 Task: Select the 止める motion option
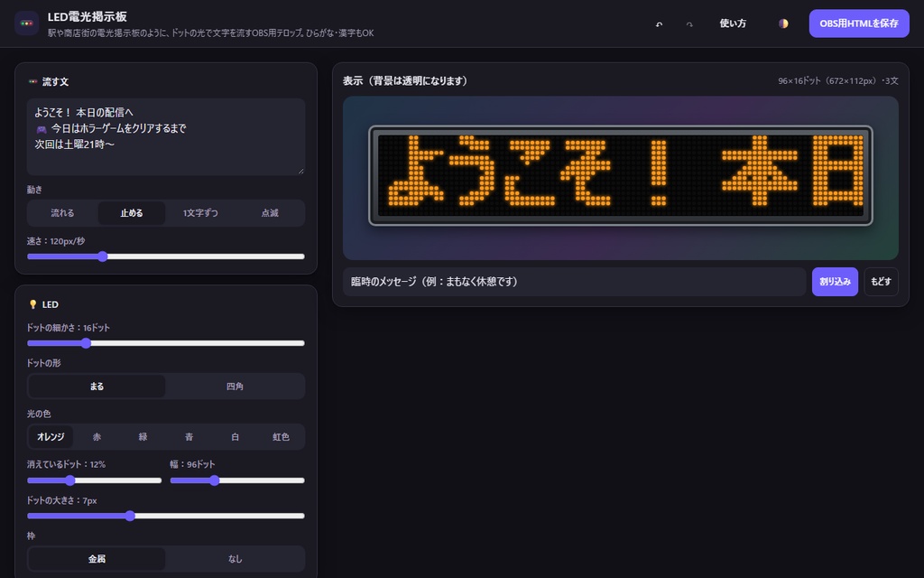tap(132, 213)
